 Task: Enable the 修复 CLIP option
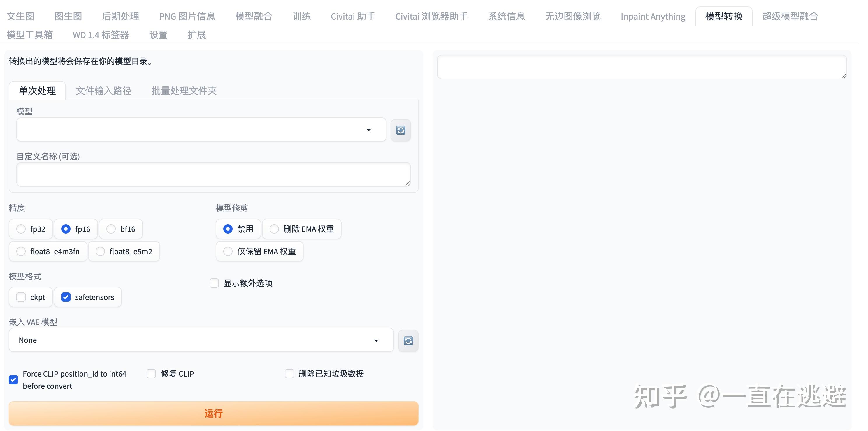pos(151,373)
